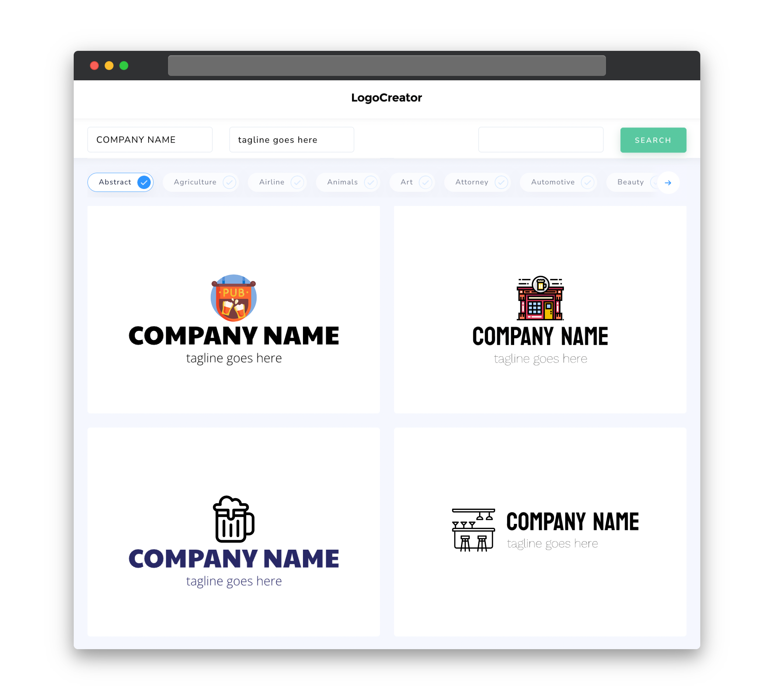Click the Abstract category checkmark icon
The width and height of the screenshot is (774, 700).
pyautogui.click(x=144, y=182)
